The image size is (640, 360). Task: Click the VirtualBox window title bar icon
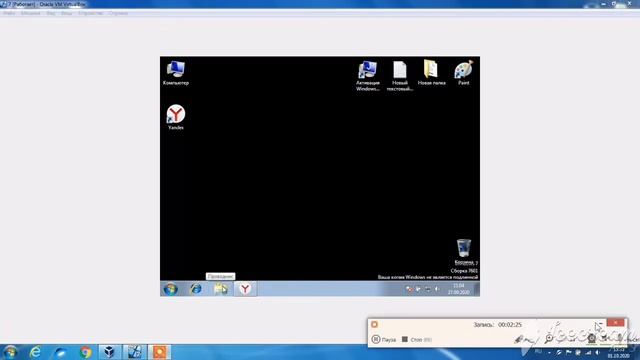[x=3, y=4]
